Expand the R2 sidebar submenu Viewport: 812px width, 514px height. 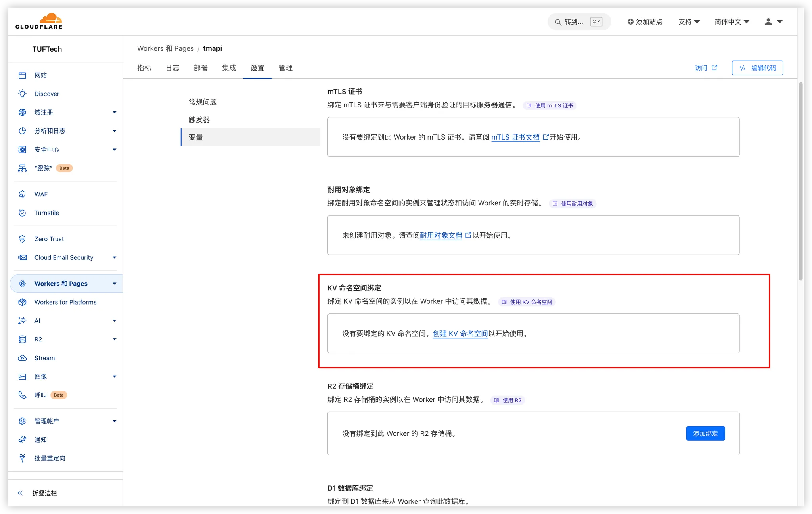(x=114, y=339)
